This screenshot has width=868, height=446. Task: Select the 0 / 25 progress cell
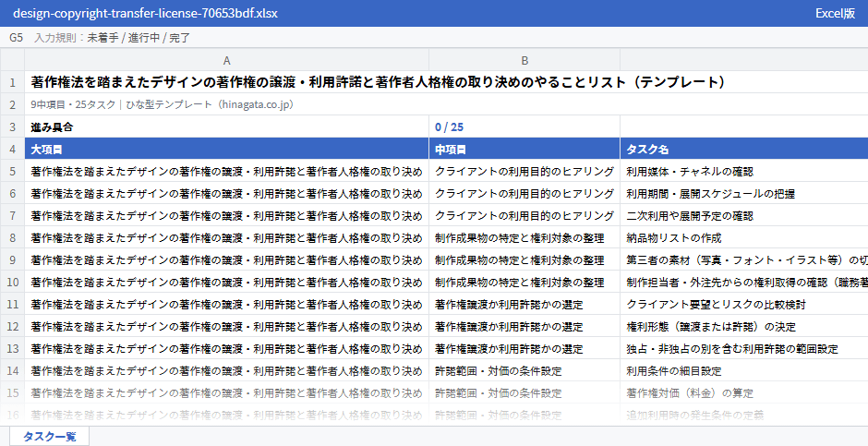click(x=524, y=127)
